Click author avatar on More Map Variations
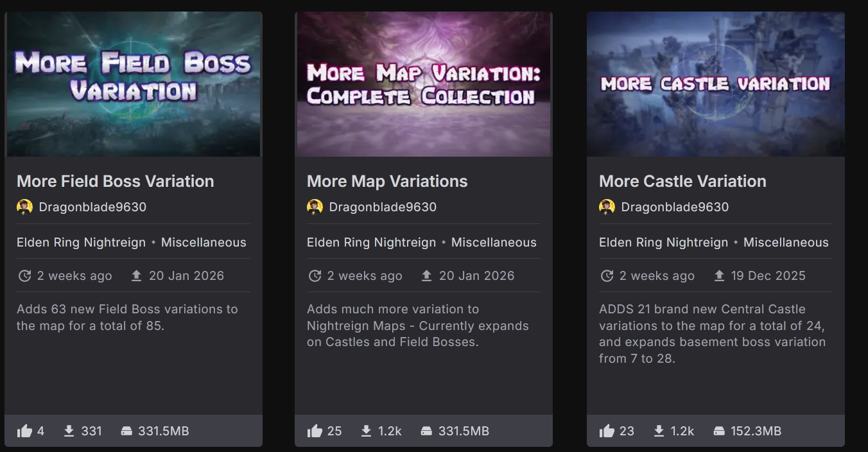Screen dimensions: 868x452 pos(315,207)
